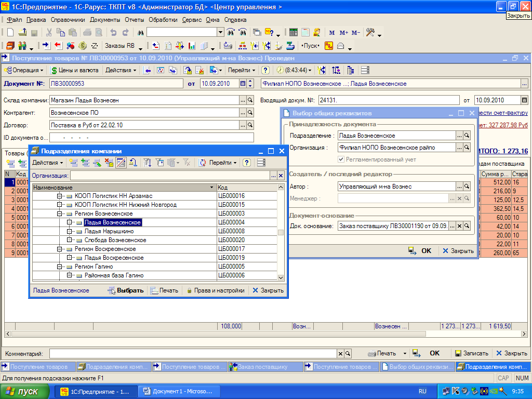Viewport: 532px width, 399px height.
Task: Click Входящий докум. № field 24131
Action: [389, 100]
